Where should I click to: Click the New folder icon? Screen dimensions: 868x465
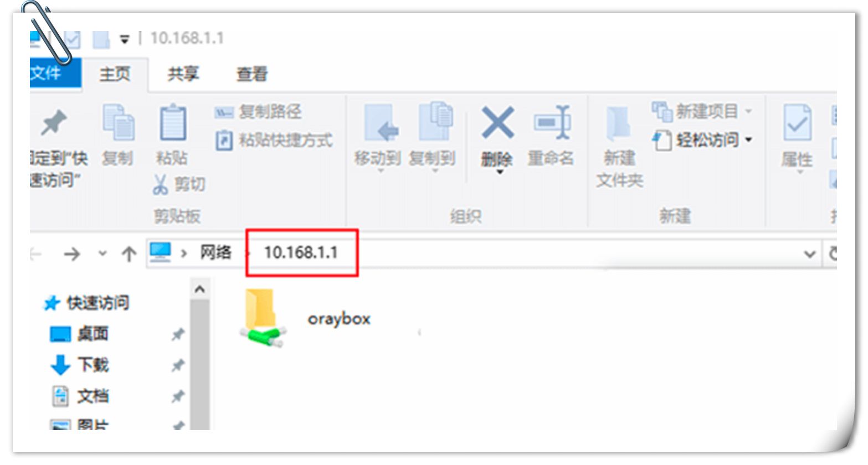[x=618, y=123]
